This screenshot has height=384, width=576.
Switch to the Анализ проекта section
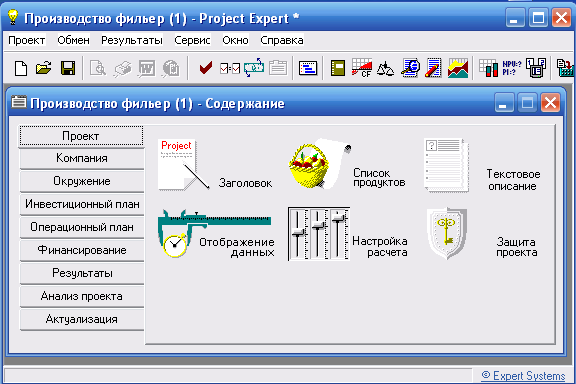pyautogui.click(x=82, y=296)
